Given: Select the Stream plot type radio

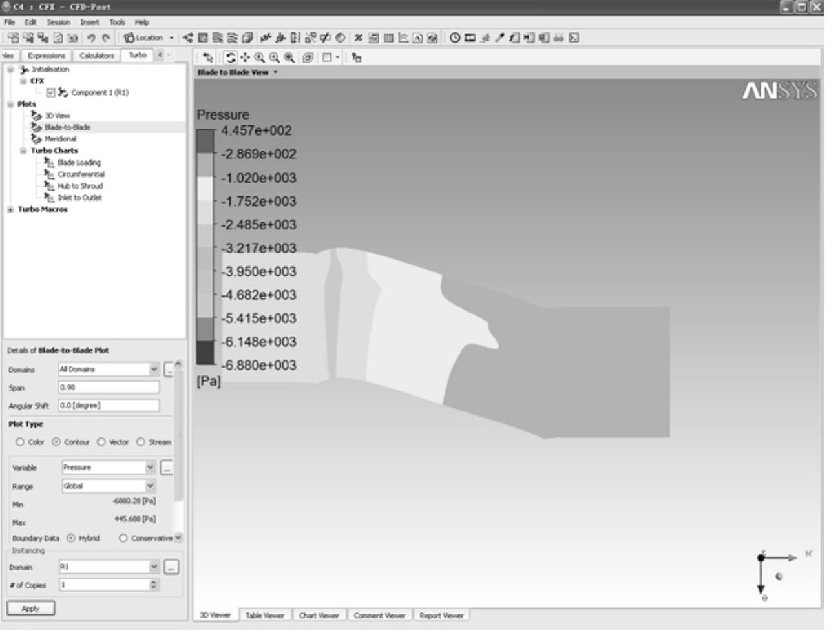Looking at the screenshot, I should coord(141,442).
